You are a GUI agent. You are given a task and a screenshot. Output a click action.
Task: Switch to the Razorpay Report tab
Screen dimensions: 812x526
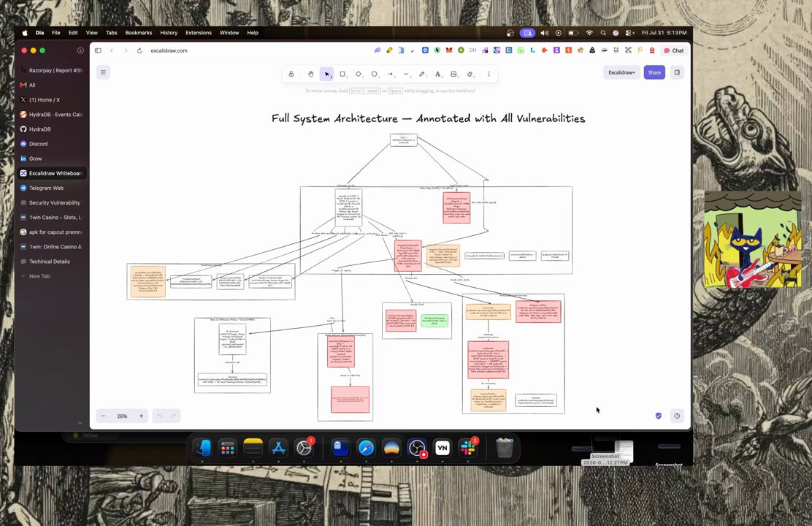coord(51,70)
